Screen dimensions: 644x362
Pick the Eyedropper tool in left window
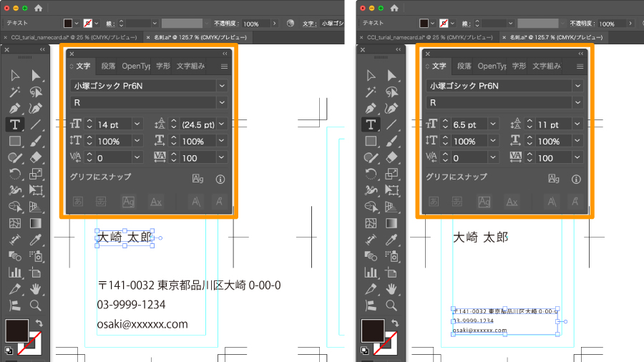[35, 240]
